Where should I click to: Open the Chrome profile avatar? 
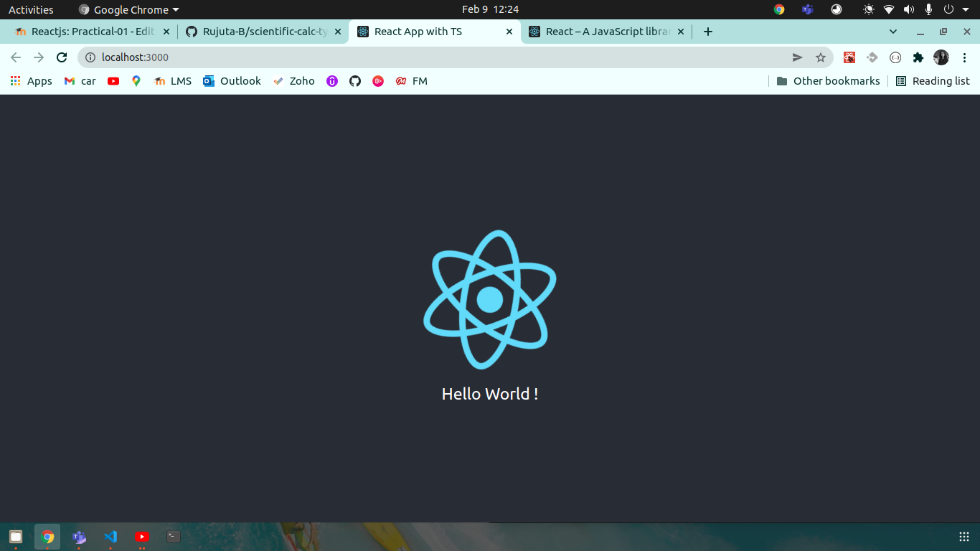click(941, 57)
